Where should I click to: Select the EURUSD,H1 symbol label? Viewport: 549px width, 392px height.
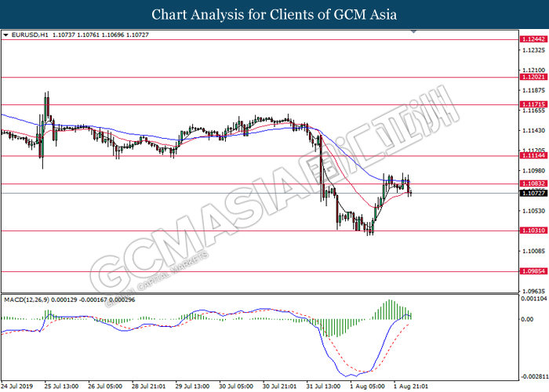[x=30, y=35]
